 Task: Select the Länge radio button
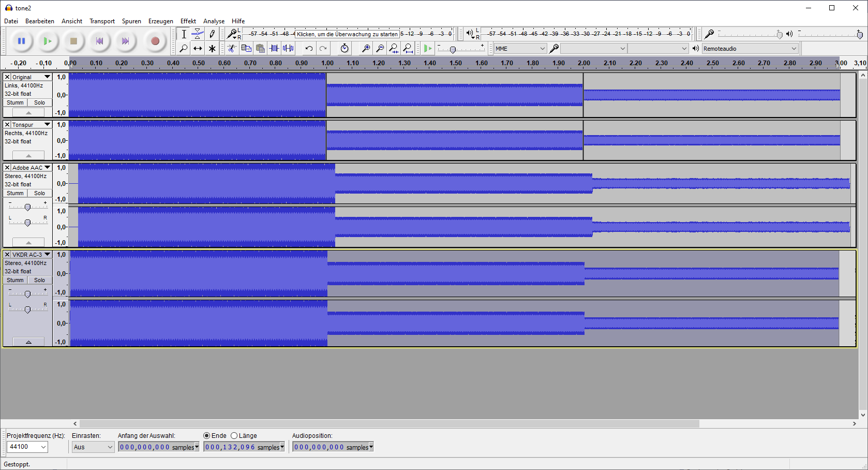[x=234, y=436]
